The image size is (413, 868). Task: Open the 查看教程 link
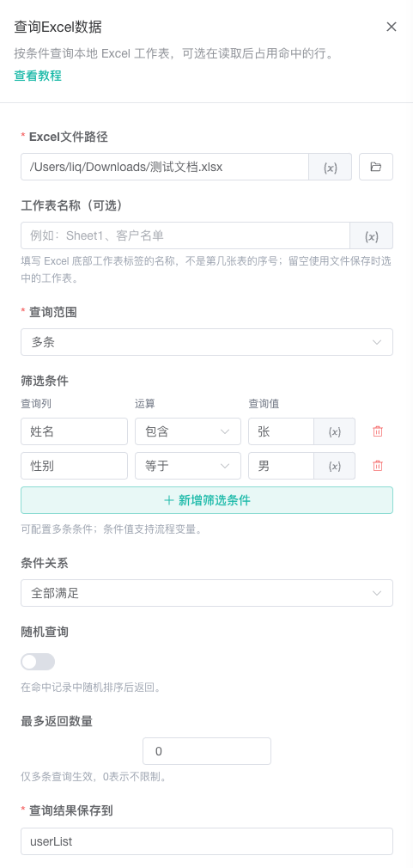point(38,76)
